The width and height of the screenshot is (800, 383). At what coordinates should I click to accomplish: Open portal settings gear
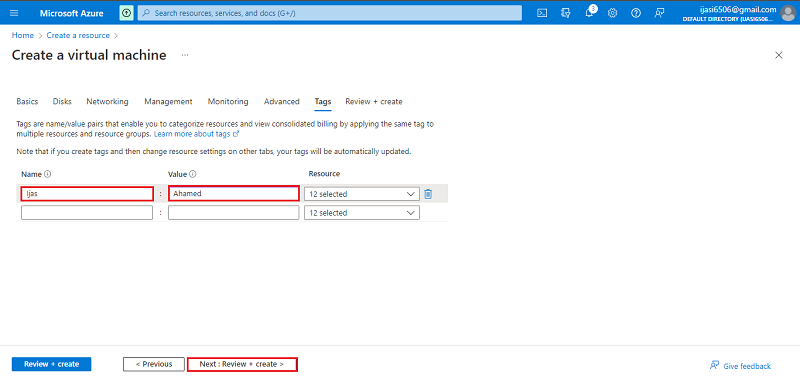click(612, 13)
